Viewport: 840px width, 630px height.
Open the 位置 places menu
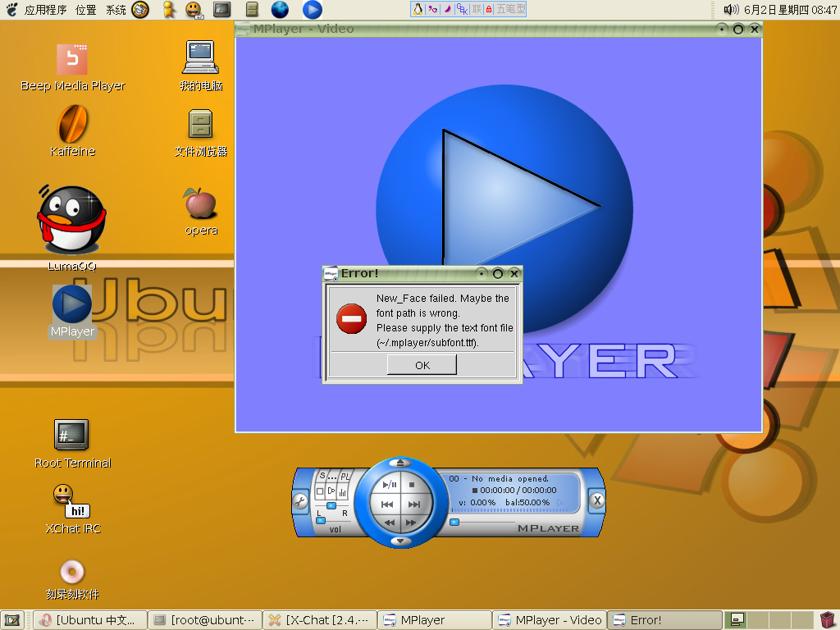point(85,10)
